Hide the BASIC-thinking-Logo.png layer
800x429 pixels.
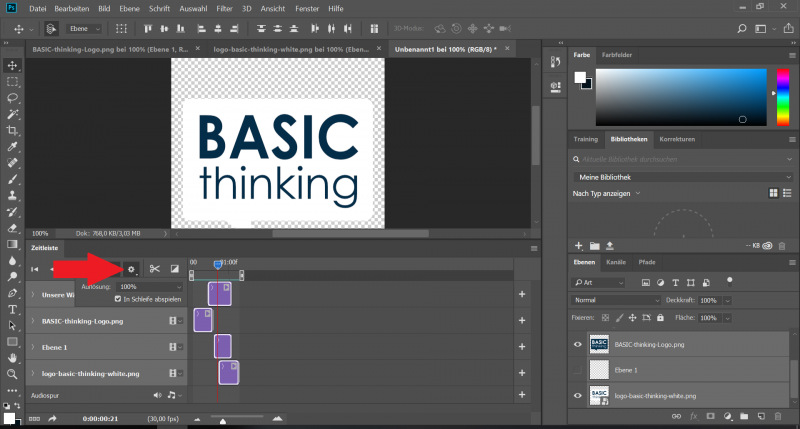578,344
